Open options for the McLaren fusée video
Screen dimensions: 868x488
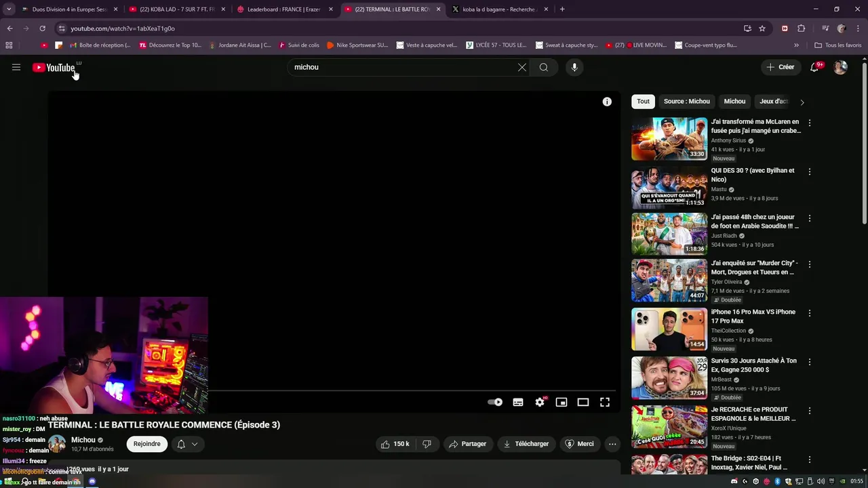[809, 123]
